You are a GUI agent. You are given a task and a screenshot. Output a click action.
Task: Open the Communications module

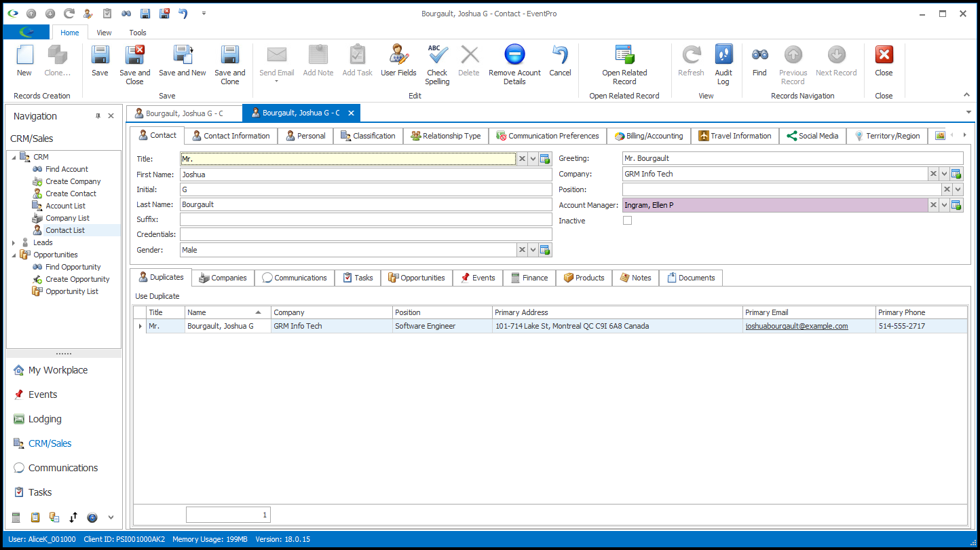coord(63,468)
